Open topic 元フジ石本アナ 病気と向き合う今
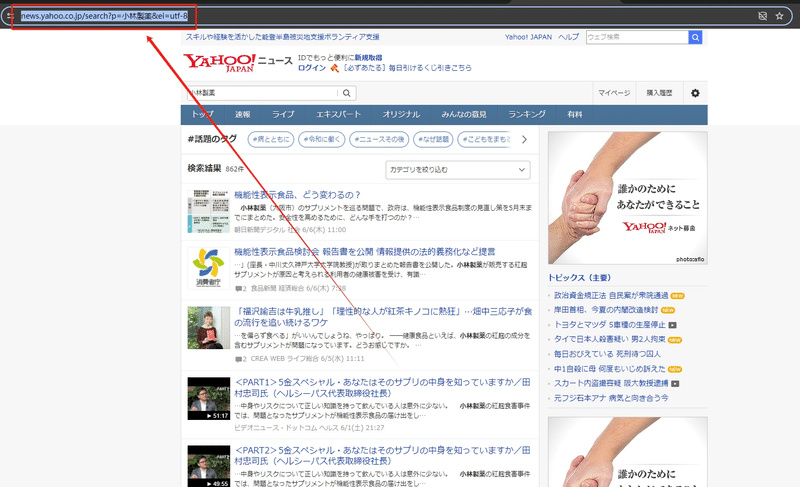 click(611, 398)
